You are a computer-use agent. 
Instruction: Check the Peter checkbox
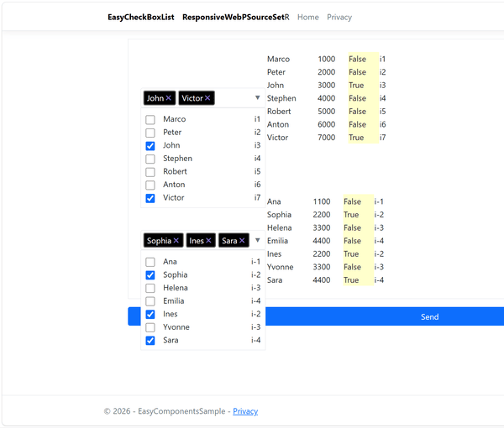pos(150,133)
